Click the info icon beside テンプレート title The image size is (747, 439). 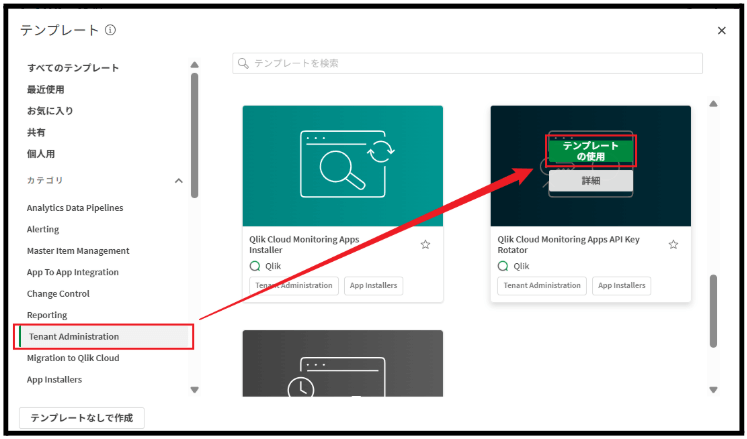pos(110,30)
